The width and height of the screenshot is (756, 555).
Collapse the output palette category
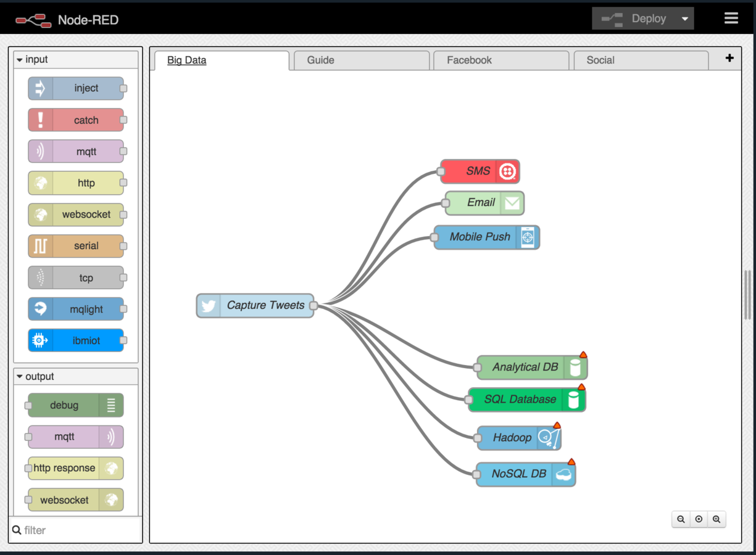click(76, 377)
